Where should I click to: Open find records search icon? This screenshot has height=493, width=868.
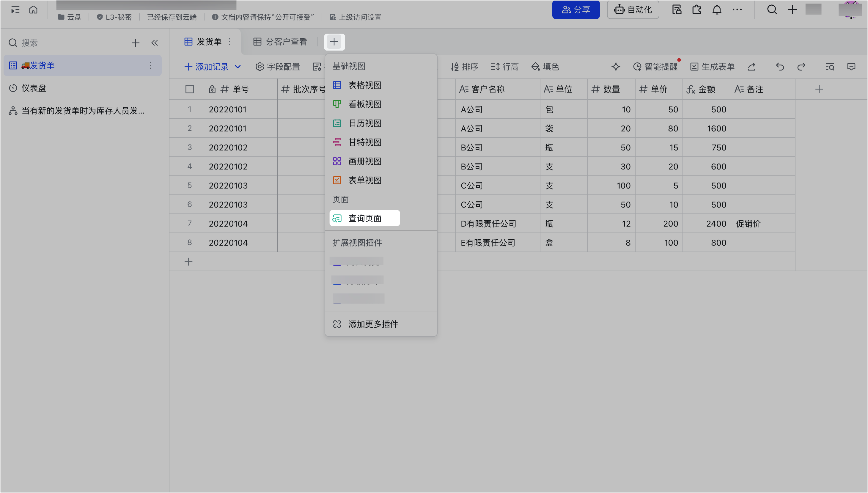click(830, 67)
